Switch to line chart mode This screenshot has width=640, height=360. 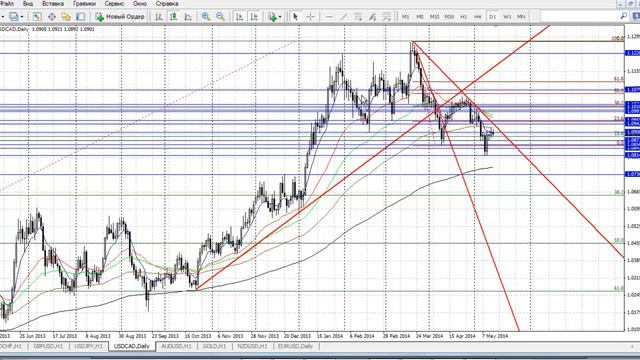188,17
